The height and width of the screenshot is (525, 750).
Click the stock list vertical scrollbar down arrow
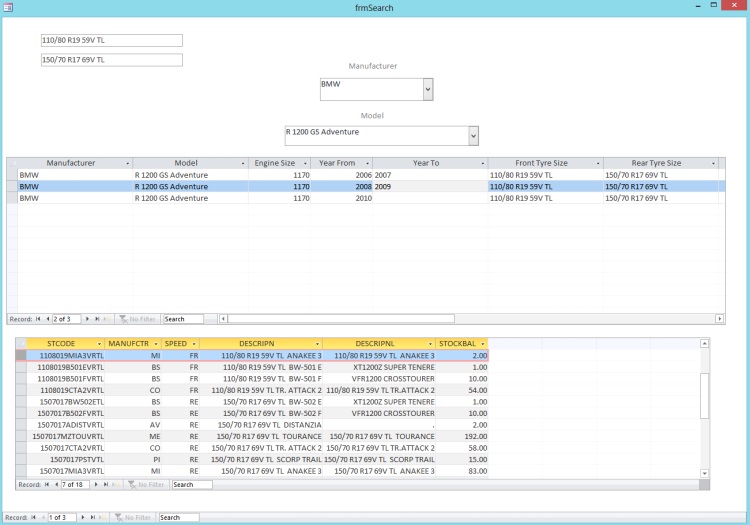[704, 473]
